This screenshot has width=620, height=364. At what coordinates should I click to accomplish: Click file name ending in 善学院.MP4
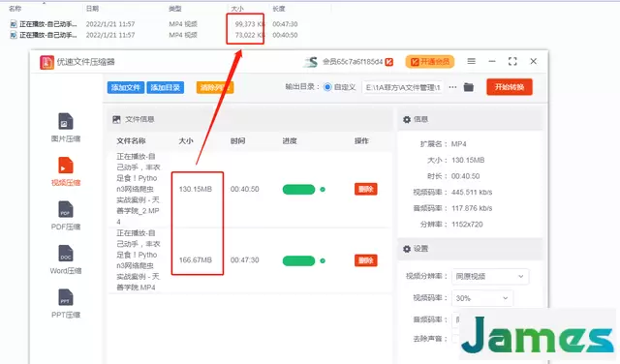tap(138, 260)
